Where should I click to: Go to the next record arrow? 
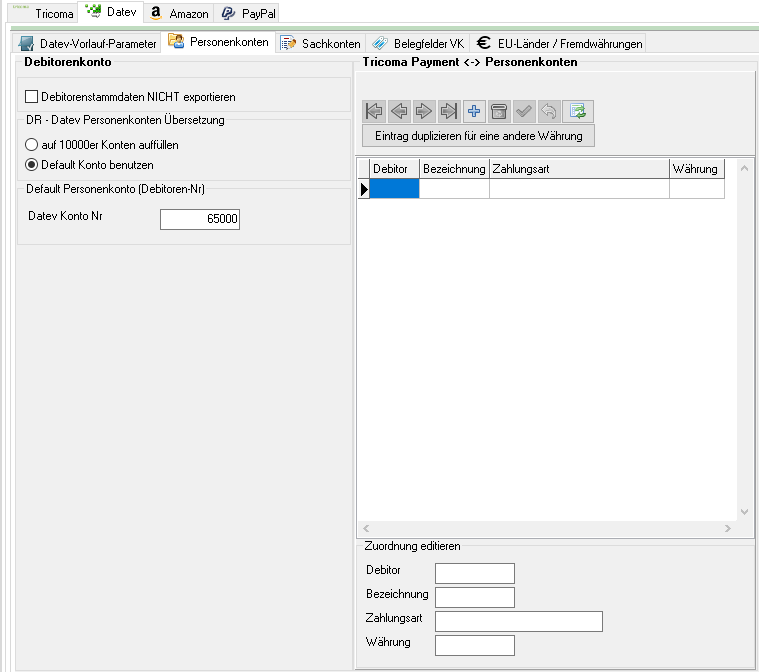424,111
